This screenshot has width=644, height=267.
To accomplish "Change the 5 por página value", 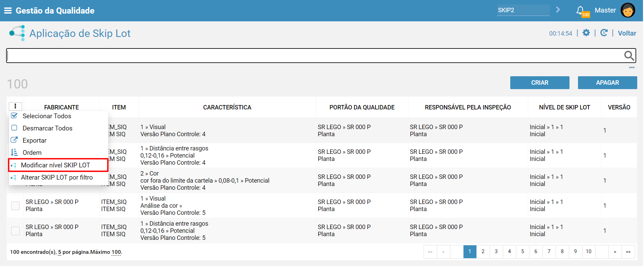I will (60, 252).
